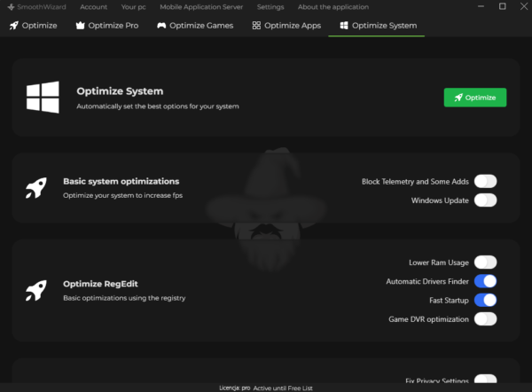532x392 pixels.
Task: Open About the application menu
Action: tap(332, 6)
